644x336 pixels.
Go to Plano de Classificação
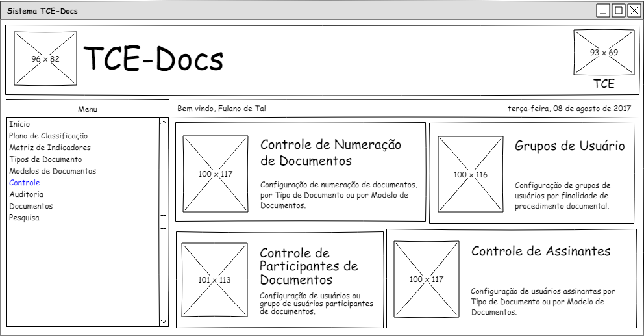point(48,136)
